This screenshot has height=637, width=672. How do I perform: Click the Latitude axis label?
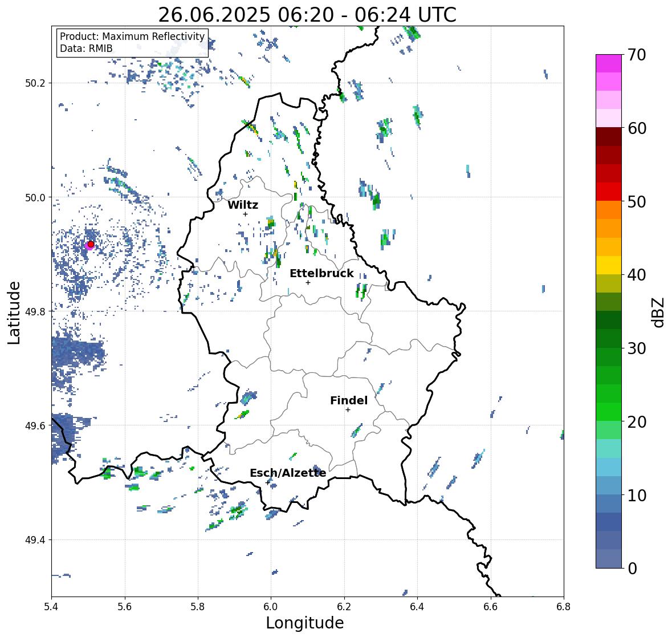tap(14, 313)
